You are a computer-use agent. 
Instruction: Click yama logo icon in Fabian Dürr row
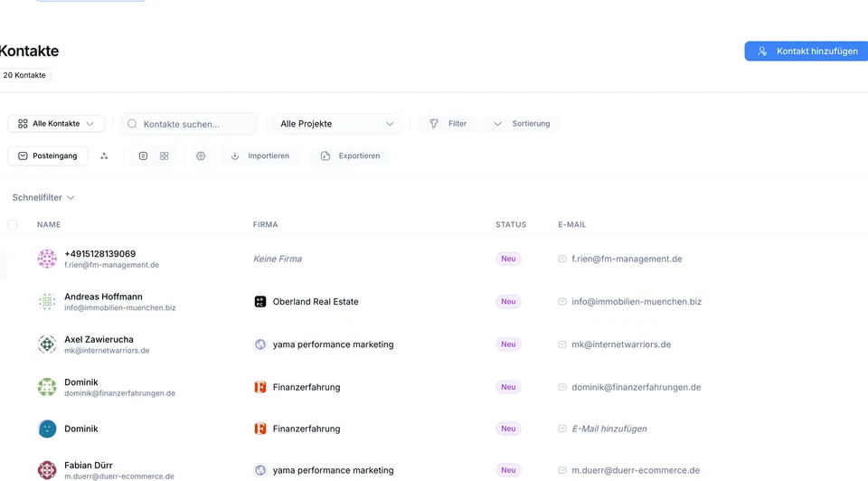point(260,470)
